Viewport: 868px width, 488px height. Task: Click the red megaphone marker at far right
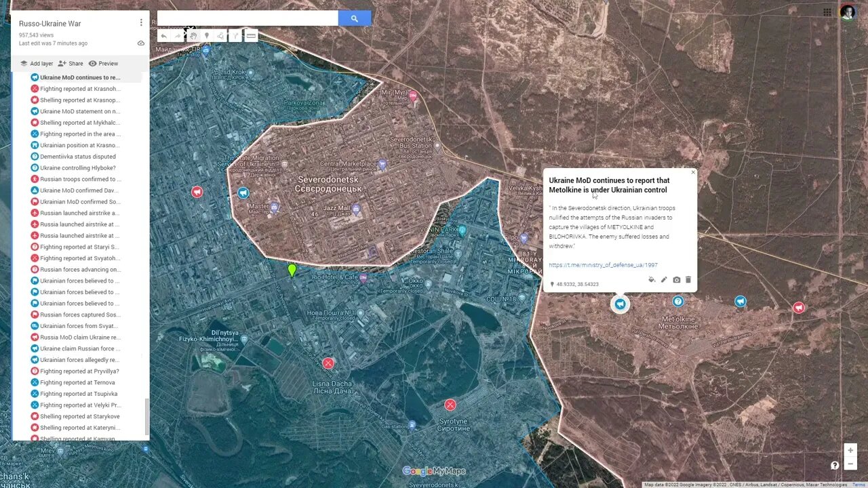click(x=799, y=308)
